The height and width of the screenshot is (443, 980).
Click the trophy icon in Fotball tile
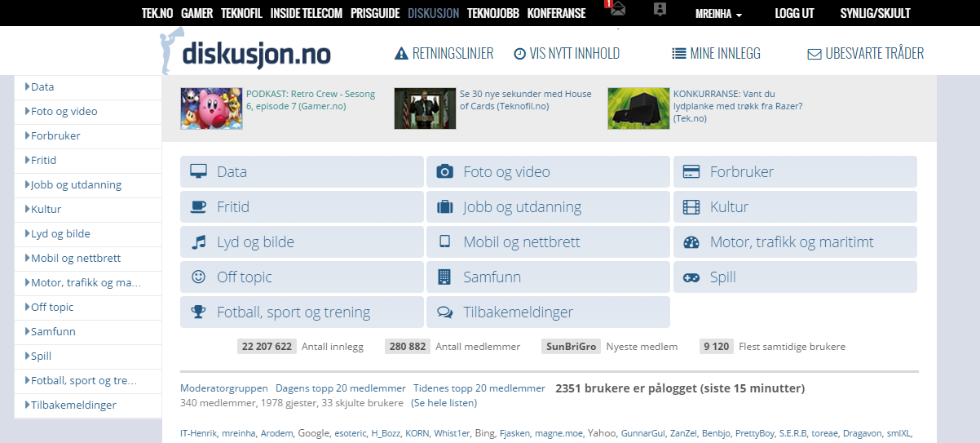click(198, 312)
